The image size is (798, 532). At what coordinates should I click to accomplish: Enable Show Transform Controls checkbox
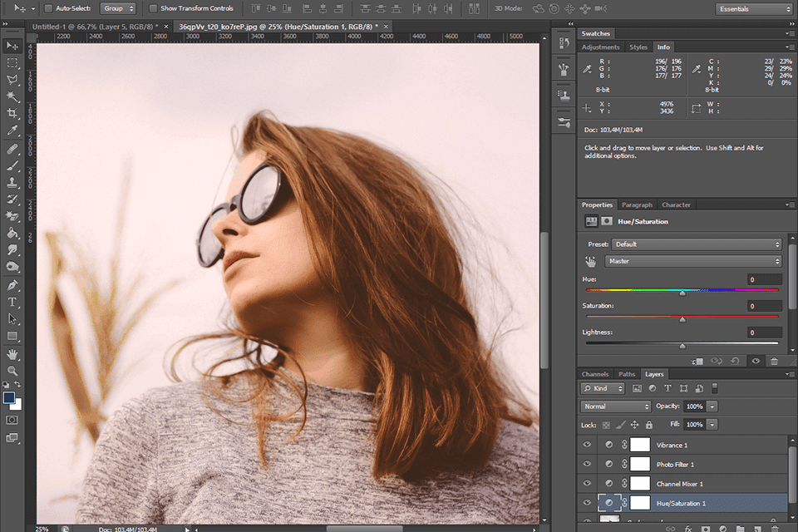pos(153,8)
